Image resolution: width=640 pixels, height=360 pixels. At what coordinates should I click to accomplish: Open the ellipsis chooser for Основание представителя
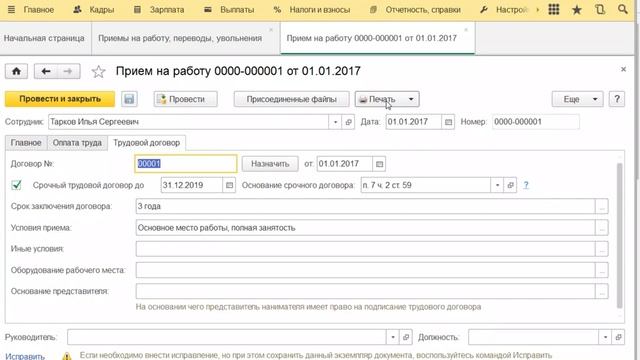(602, 291)
